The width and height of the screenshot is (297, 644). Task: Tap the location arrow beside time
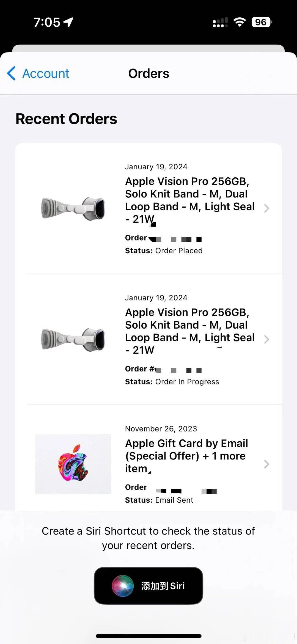tap(68, 22)
